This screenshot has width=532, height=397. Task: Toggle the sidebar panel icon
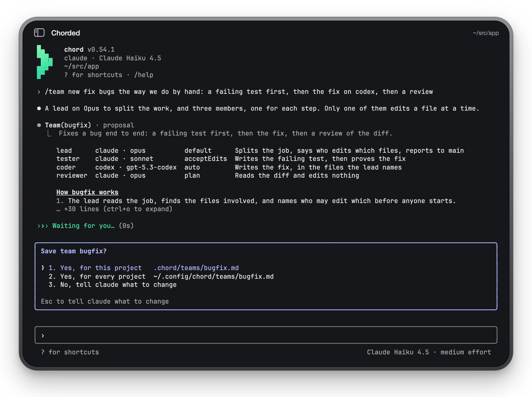click(x=39, y=33)
